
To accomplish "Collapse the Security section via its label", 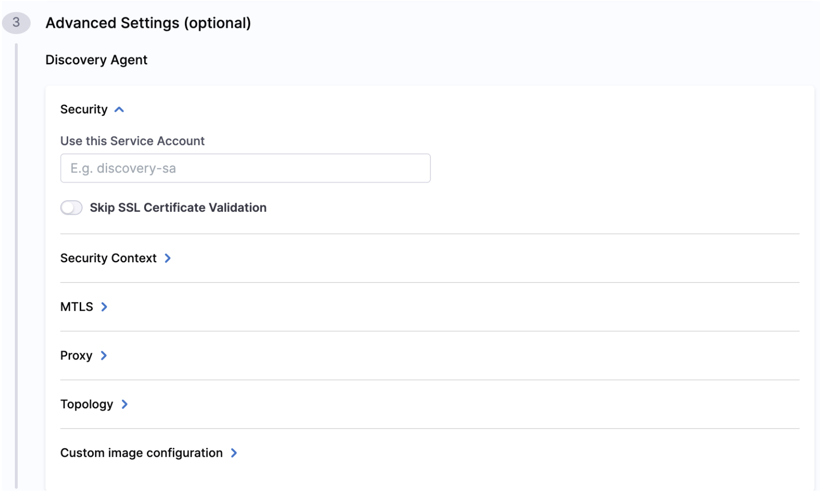I will coord(84,110).
